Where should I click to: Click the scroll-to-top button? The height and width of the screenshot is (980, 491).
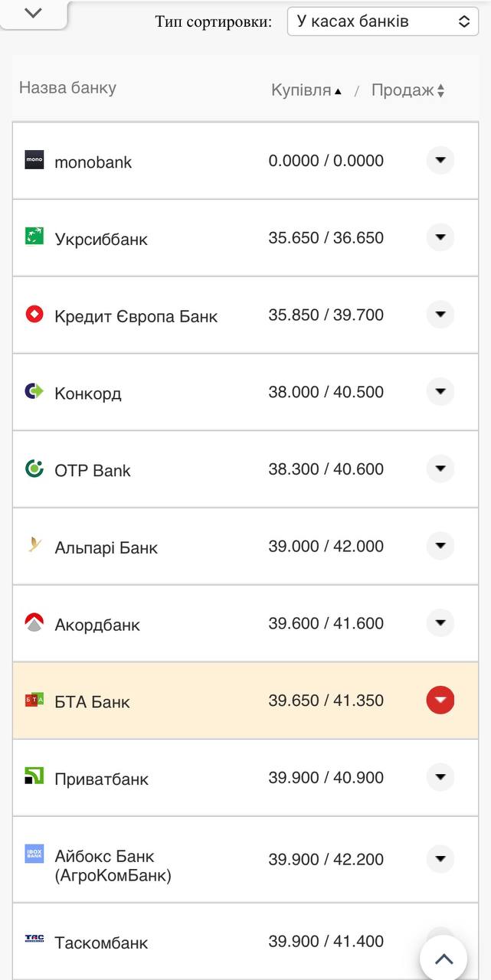(x=443, y=956)
